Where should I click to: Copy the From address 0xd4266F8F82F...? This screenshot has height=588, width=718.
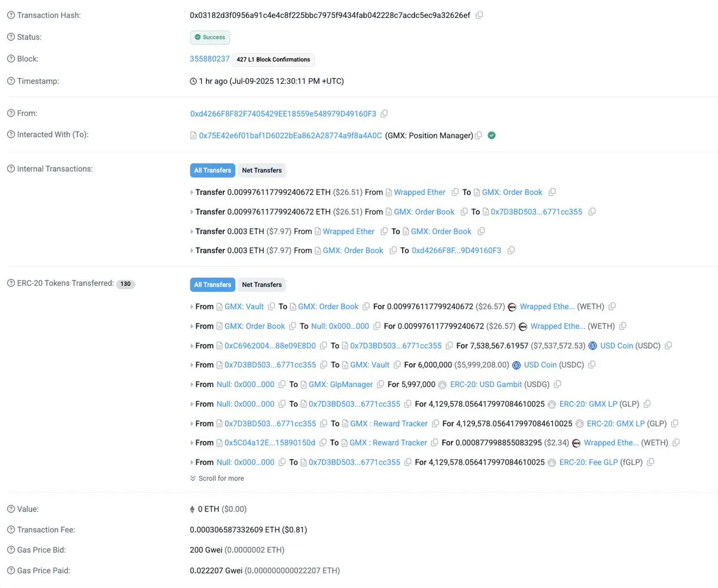[x=384, y=113]
